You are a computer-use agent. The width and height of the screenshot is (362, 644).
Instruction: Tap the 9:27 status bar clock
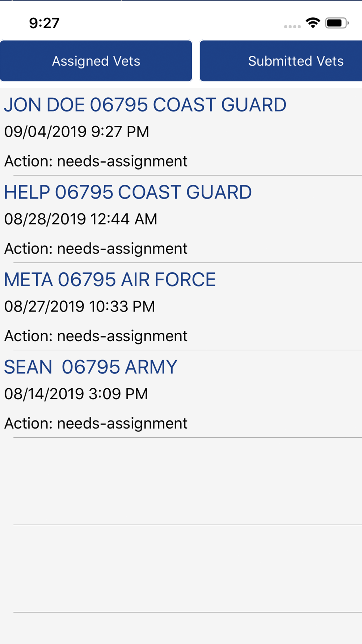pos(44,23)
